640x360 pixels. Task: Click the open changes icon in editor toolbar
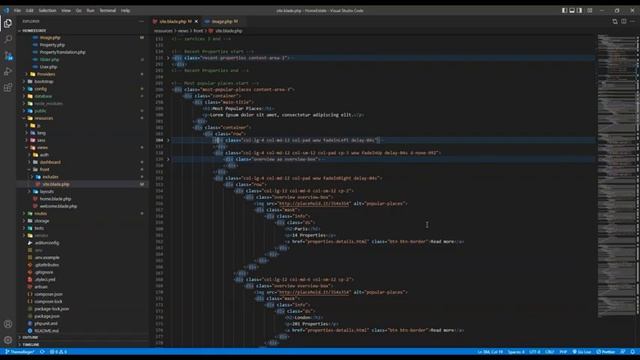coord(615,21)
